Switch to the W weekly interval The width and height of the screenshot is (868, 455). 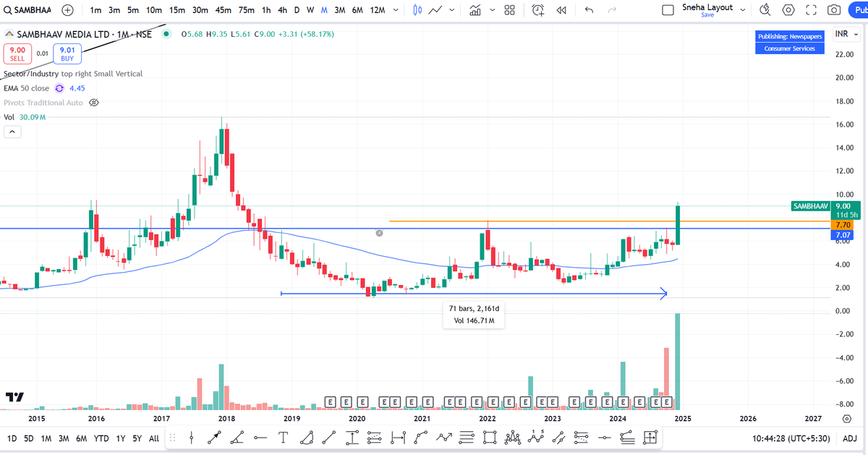tap(310, 10)
